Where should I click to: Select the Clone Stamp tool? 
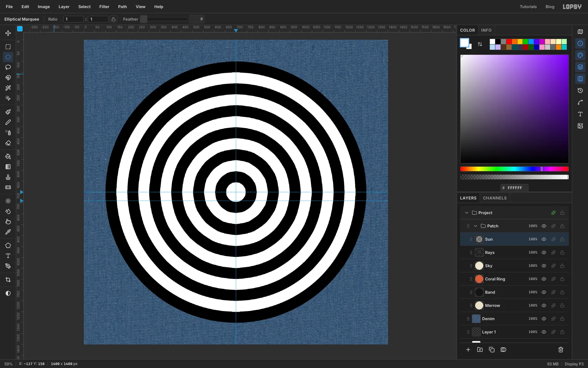tap(8, 177)
